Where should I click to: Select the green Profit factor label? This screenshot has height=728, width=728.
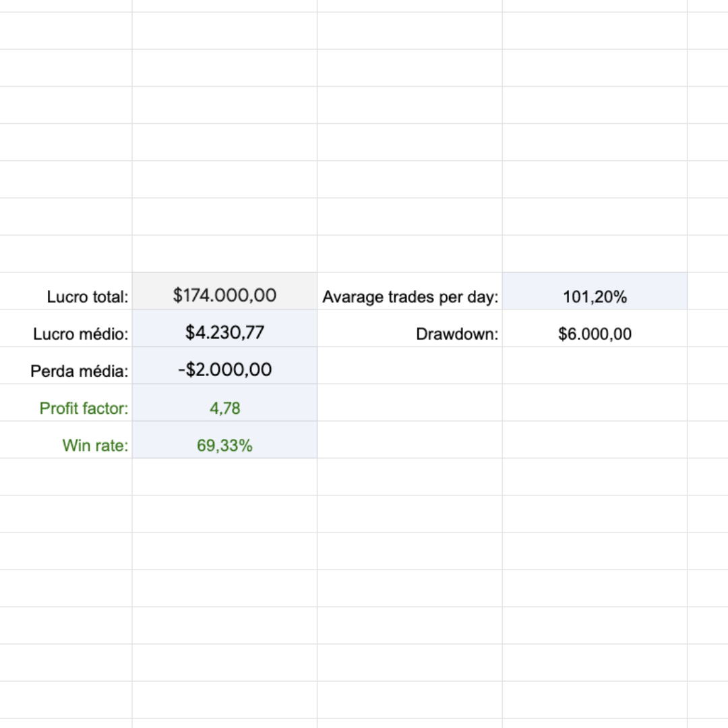(x=84, y=408)
